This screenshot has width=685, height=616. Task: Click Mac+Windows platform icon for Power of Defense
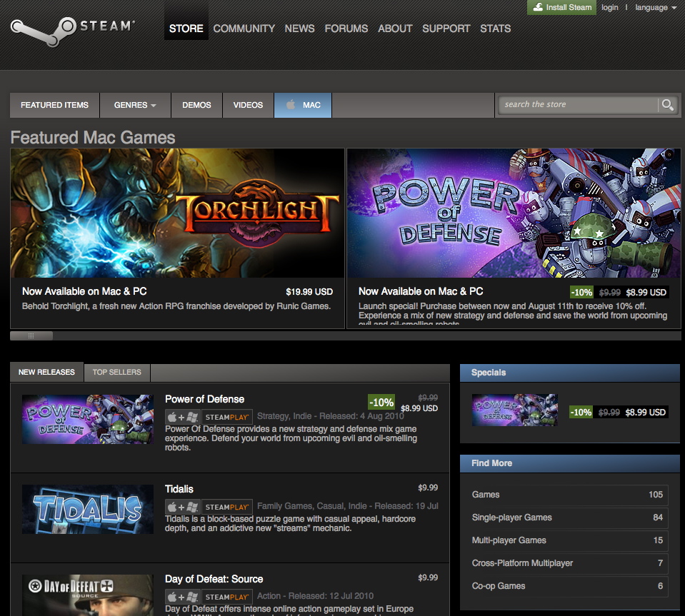(183, 417)
